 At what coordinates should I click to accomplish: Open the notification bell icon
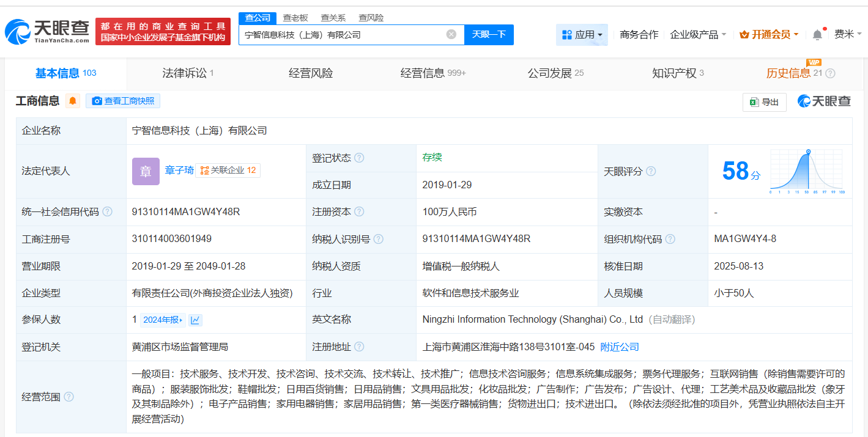[817, 34]
